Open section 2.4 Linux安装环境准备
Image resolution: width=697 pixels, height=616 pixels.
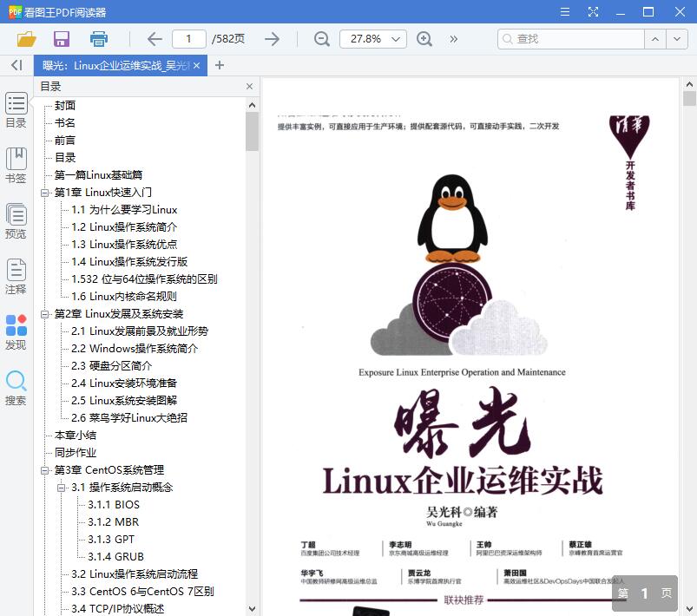coord(124,383)
